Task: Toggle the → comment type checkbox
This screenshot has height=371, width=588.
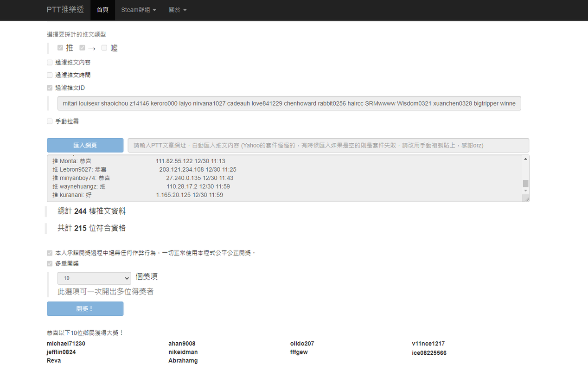Action: pos(82,48)
